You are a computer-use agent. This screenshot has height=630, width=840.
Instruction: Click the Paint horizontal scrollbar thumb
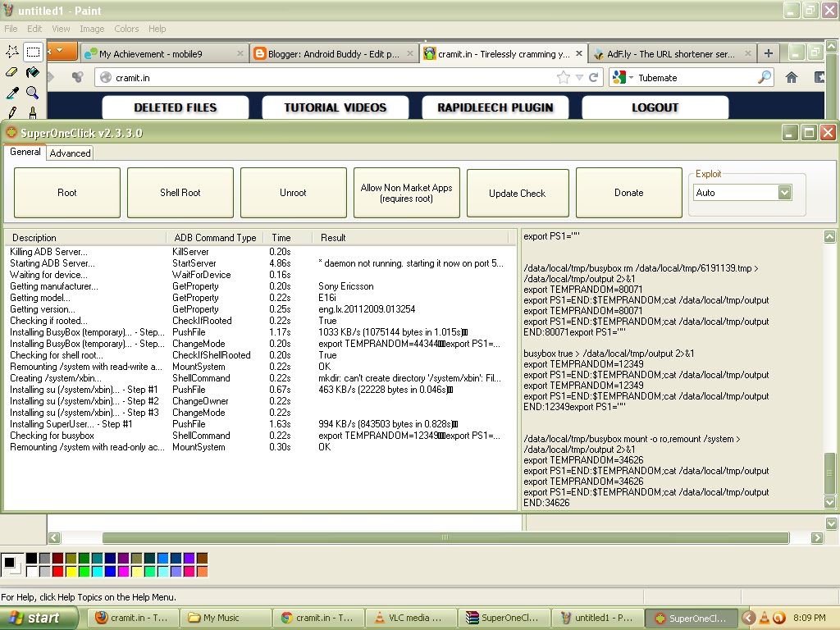(445, 537)
